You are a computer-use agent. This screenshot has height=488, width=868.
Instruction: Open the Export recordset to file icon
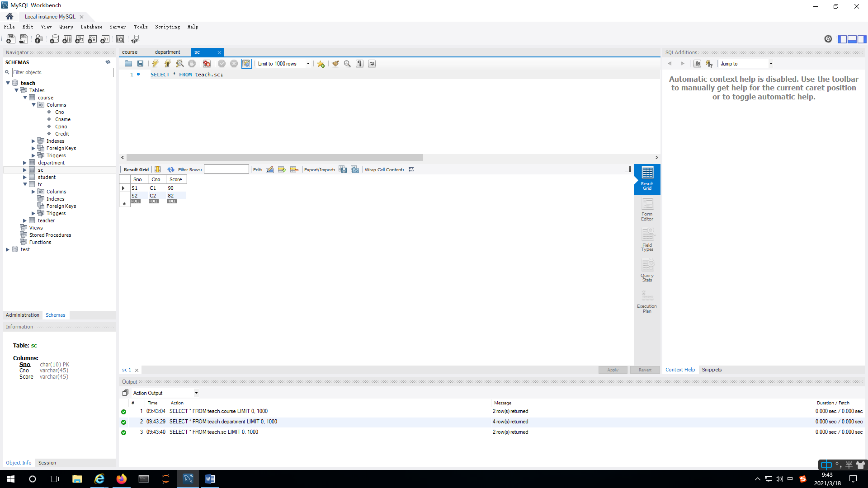[343, 169]
